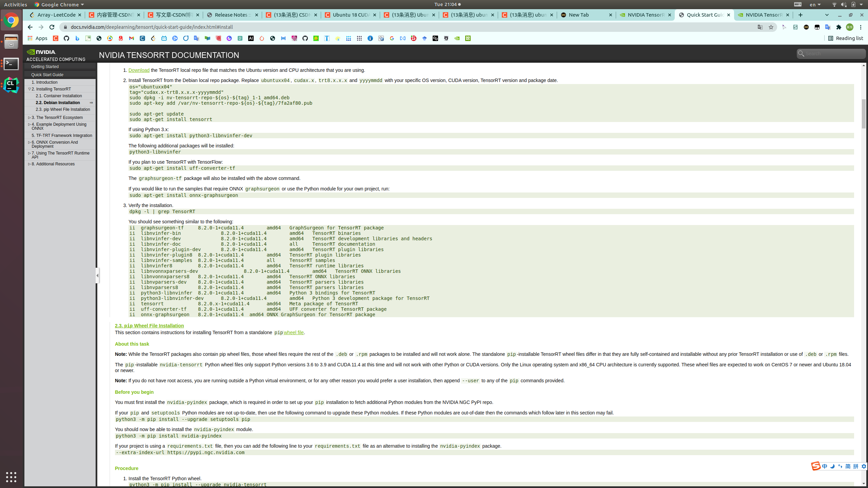
Task: Open the Google Translate extension
Action: pyautogui.click(x=828, y=27)
